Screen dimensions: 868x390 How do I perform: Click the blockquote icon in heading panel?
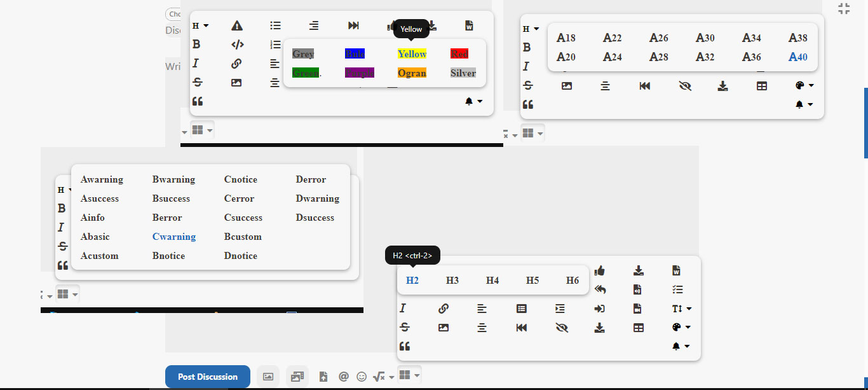[405, 346]
